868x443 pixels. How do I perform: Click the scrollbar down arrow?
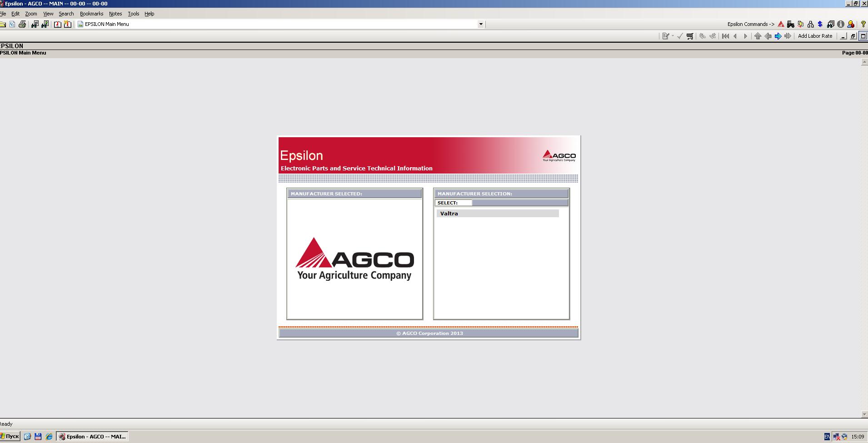(864, 414)
